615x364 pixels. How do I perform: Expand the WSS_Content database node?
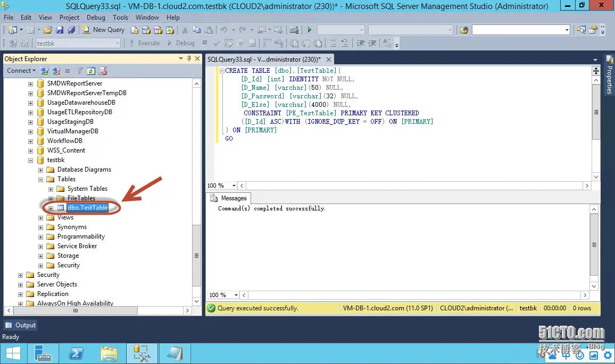click(30, 151)
